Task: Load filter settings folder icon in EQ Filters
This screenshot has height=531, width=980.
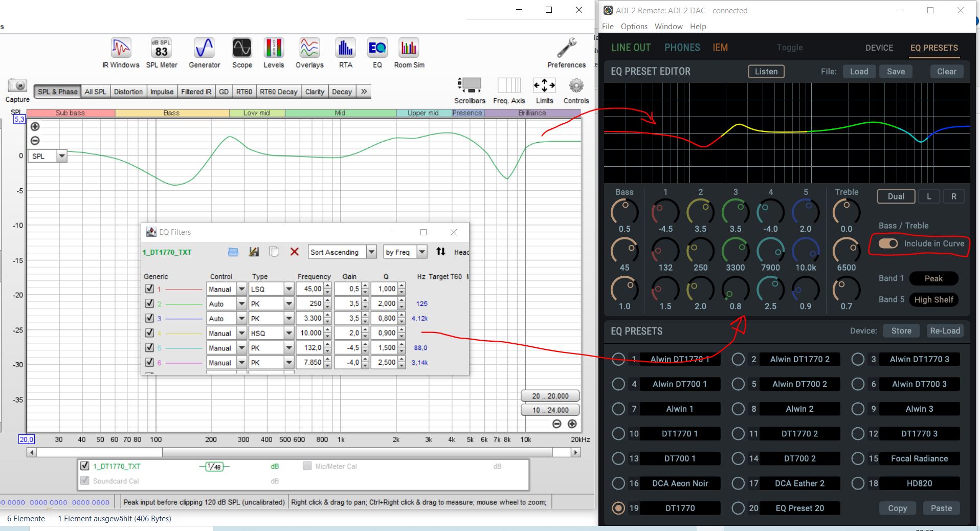Action: (x=233, y=252)
